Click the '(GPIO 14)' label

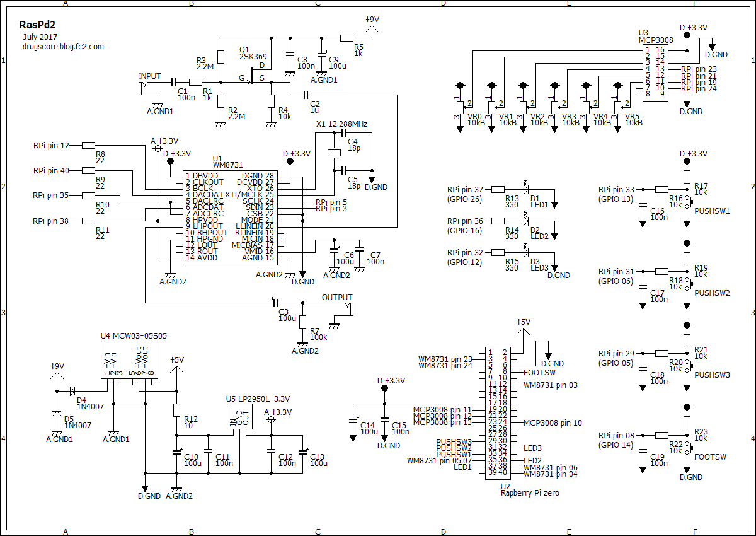point(616,445)
